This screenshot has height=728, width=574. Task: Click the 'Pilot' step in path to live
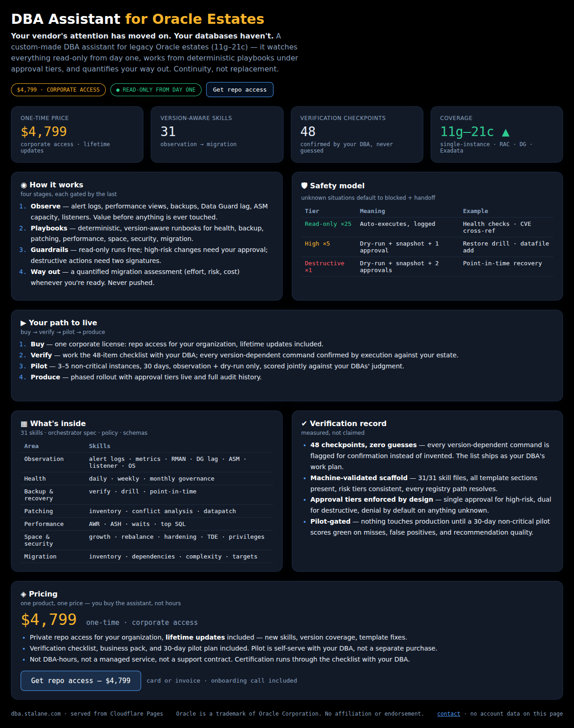tap(39, 366)
